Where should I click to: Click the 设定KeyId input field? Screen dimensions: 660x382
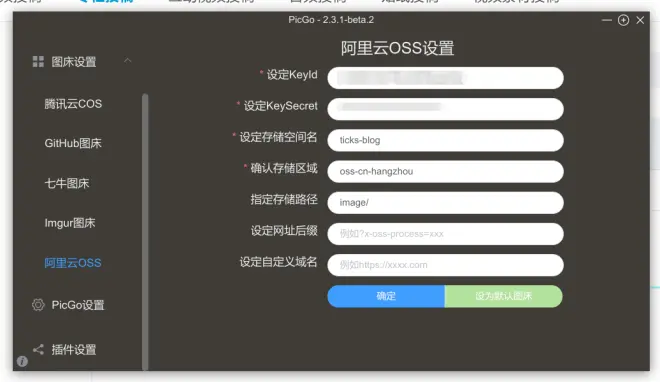click(445, 78)
